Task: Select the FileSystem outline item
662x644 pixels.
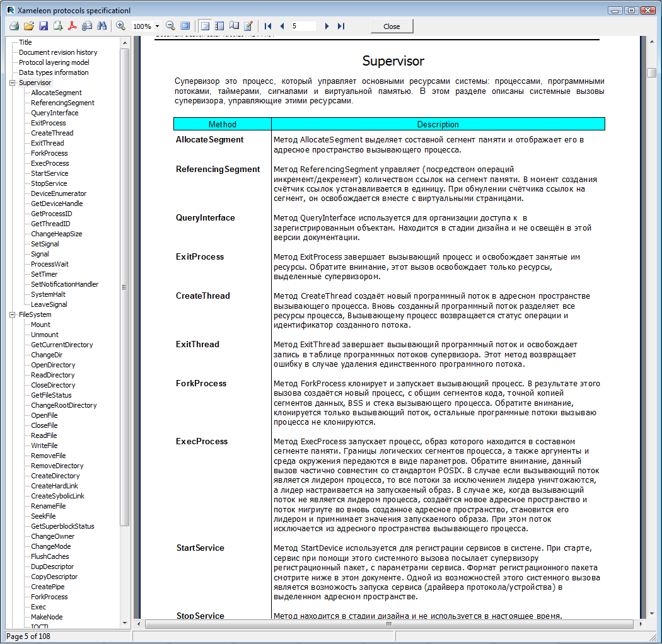Action: pyautogui.click(x=35, y=315)
